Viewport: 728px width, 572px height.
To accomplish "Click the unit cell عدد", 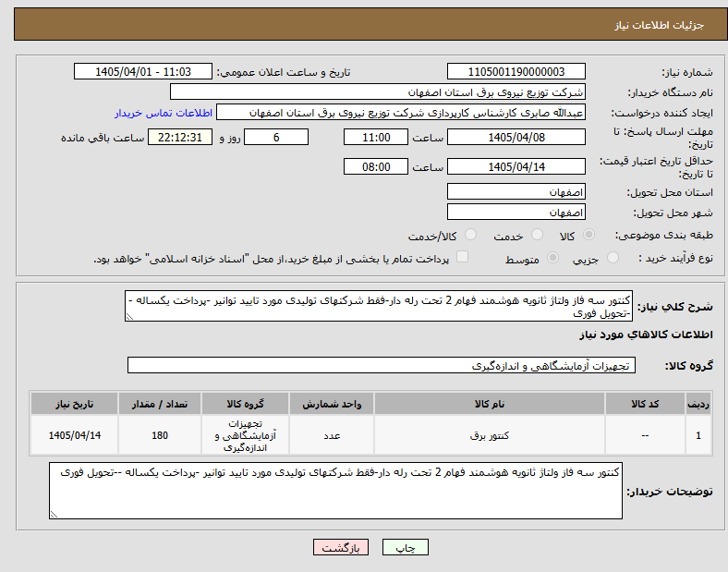I will pyautogui.click(x=332, y=435).
